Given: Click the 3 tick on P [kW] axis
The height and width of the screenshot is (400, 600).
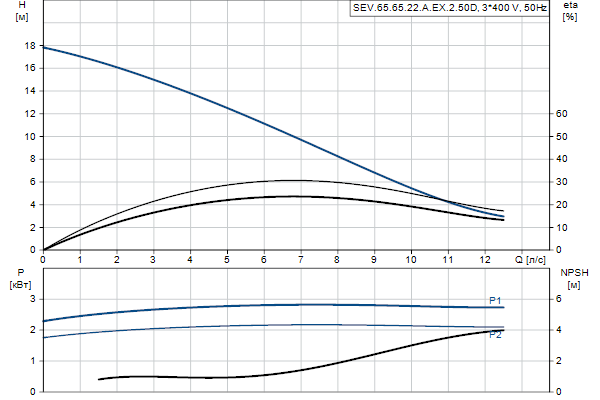Looking at the screenshot, I should [x=33, y=299].
